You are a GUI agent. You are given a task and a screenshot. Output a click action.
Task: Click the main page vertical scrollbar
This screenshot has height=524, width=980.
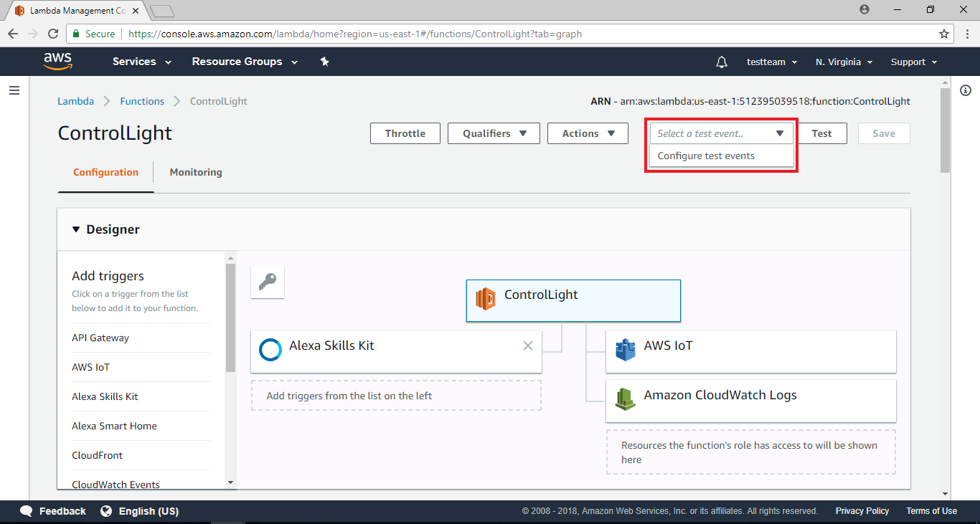pyautogui.click(x=945, y=131)
